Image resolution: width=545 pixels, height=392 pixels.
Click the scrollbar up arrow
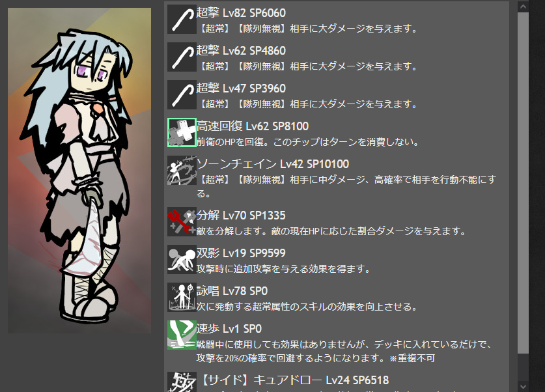coord(523,7)
